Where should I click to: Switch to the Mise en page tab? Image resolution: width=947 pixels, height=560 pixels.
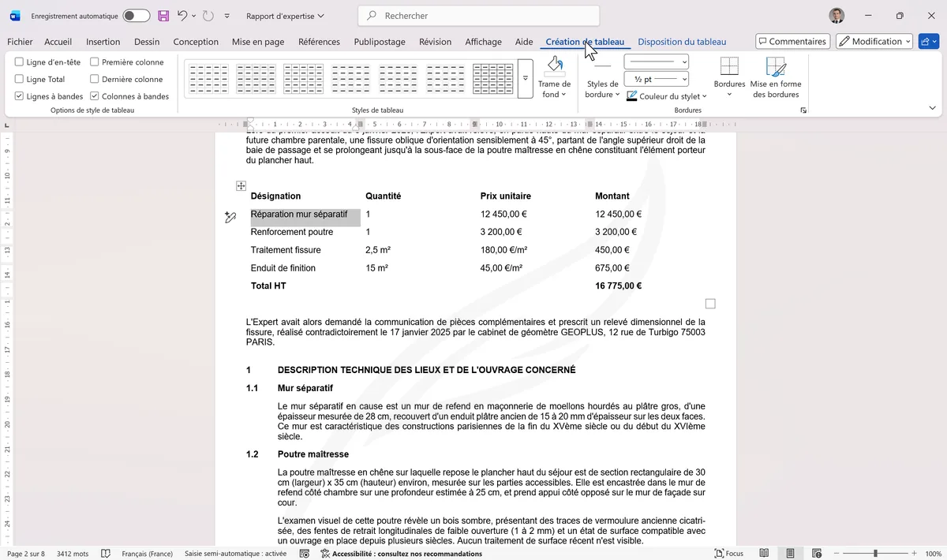click(257, 42)
